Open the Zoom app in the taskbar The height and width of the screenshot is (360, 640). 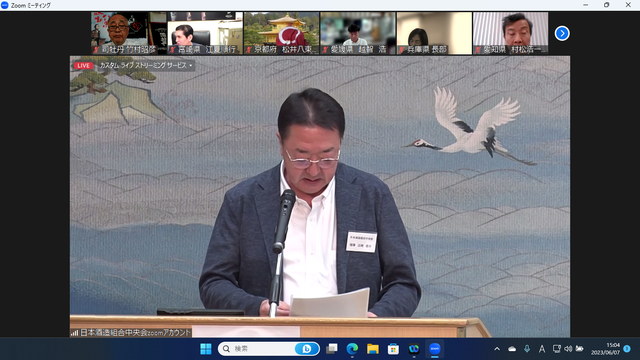tap(434, 349)
